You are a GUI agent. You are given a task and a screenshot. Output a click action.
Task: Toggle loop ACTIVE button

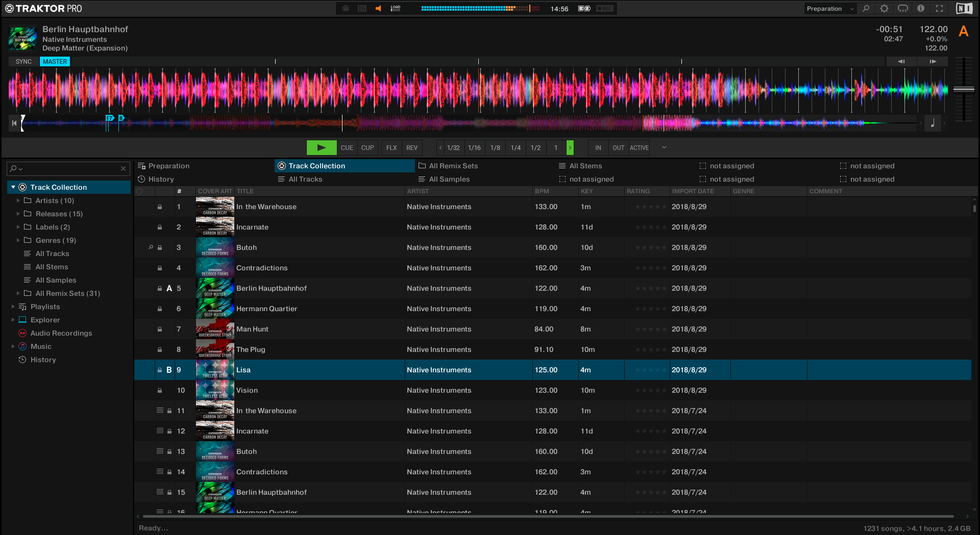pyautogui.click(x=639, y=148)
